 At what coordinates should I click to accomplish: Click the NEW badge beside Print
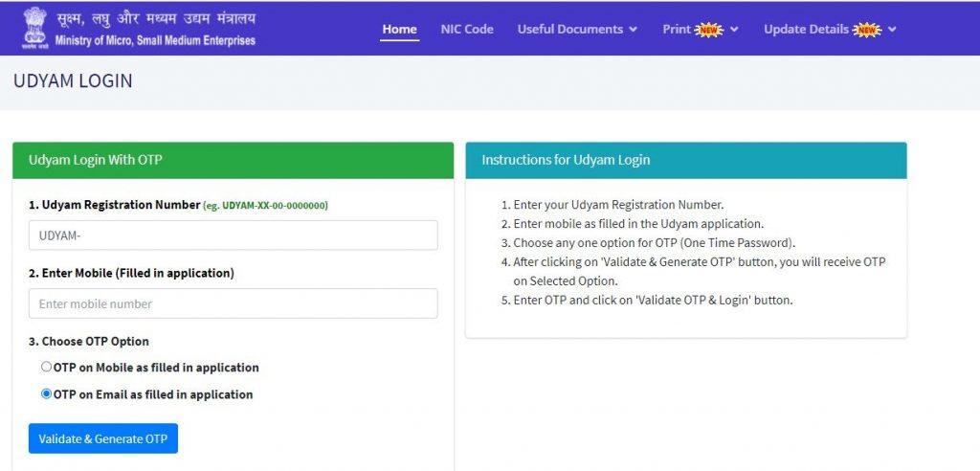pyautogui.click(x=709, y=30)
